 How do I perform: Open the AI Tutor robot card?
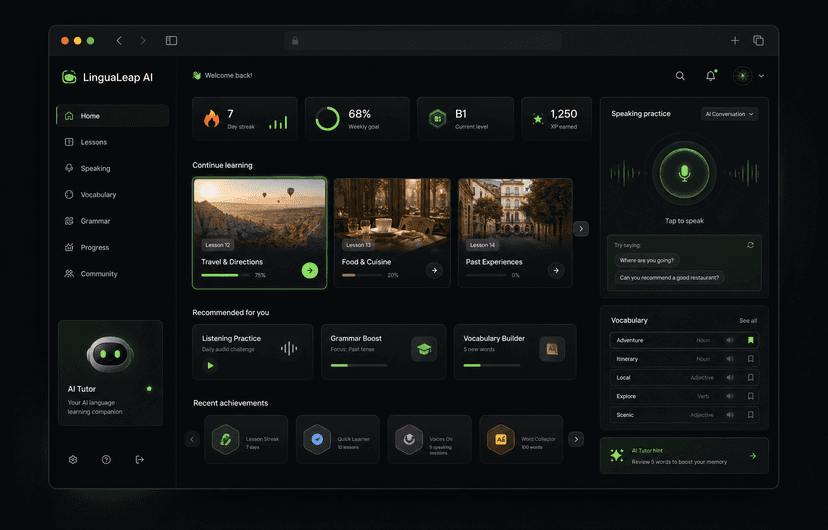110,373
